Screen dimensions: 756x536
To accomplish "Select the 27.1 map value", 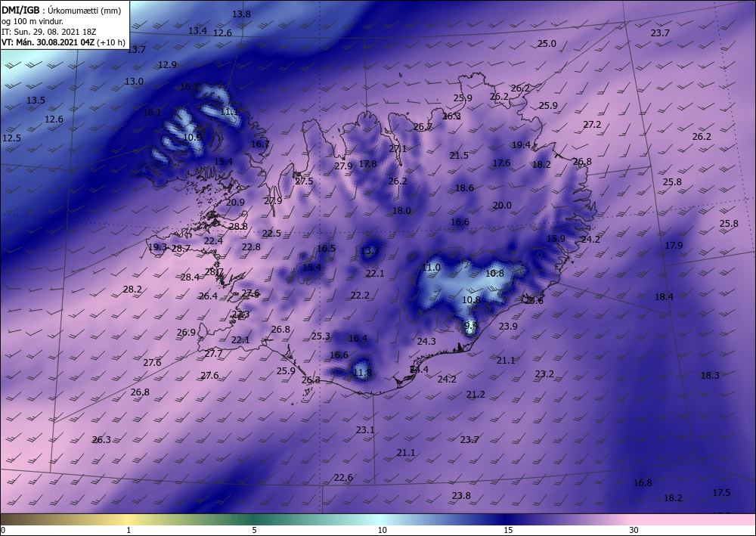I will tap(398, 148).
